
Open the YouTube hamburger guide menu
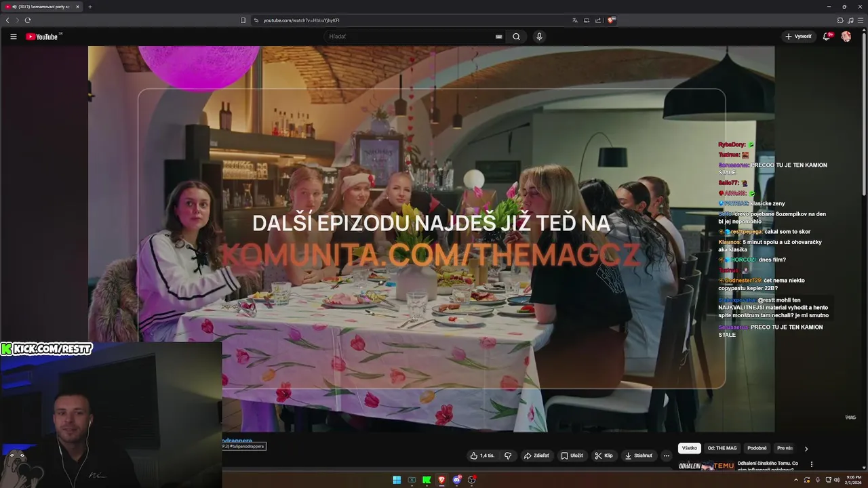(x=14, y=37)
